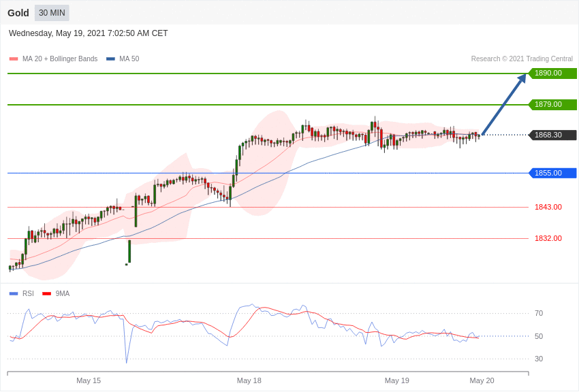Viewport: 579px width, 392px height.
Task: Click the 1843.00 support price label
Action: tap(548, 207)
